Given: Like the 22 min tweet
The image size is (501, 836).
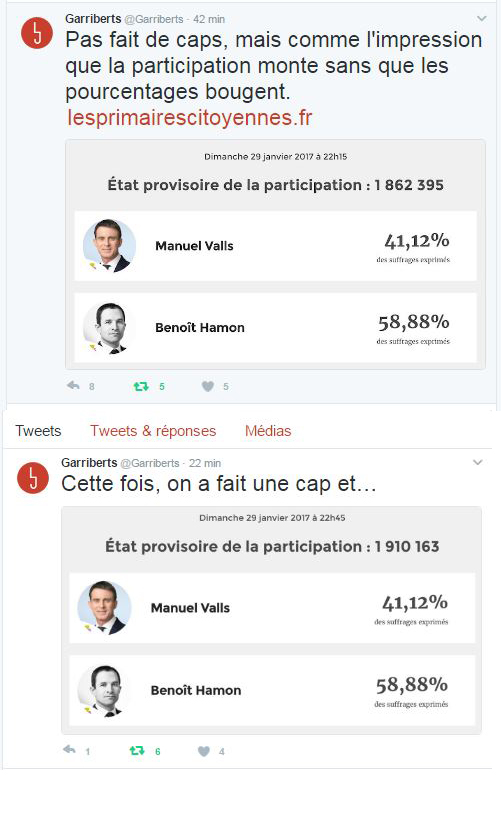Looking at the screenshot, I should [x=204, y=751].
